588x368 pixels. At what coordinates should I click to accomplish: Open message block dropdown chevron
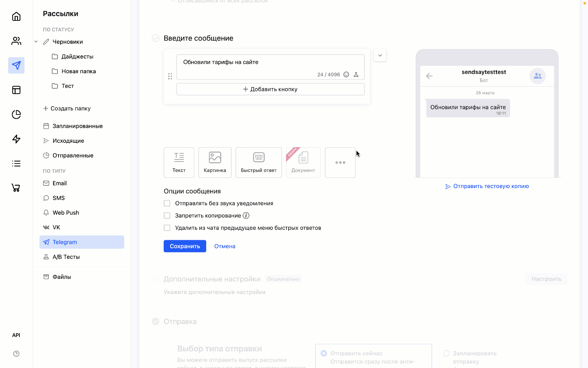coord(380,56)
